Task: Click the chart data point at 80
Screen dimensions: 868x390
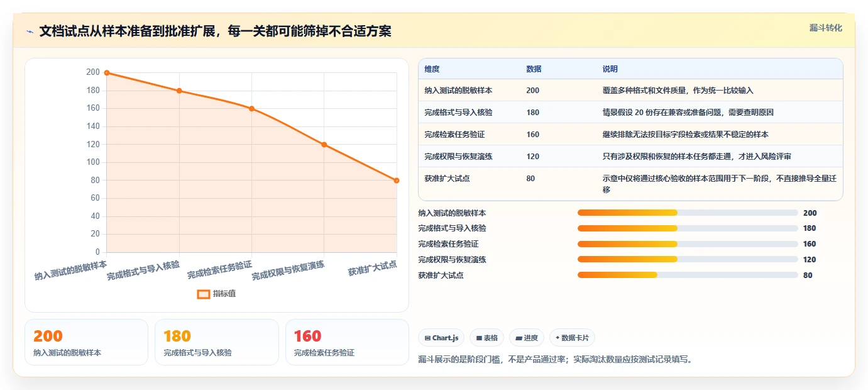Action: click(x=397, y=181)
